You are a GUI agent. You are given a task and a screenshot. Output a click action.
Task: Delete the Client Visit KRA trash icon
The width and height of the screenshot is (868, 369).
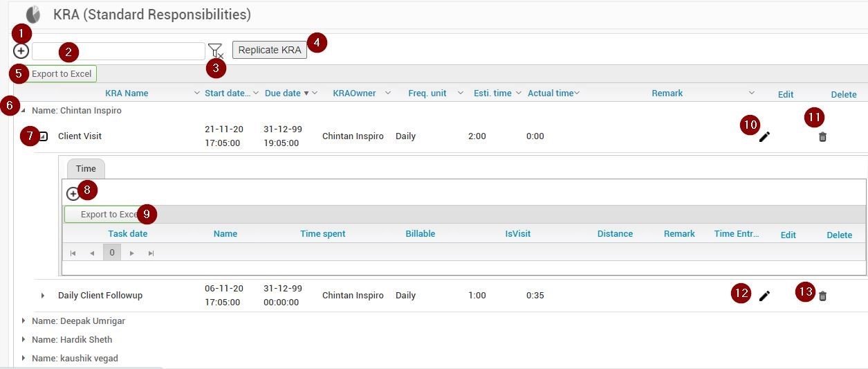tap(822, 137)
